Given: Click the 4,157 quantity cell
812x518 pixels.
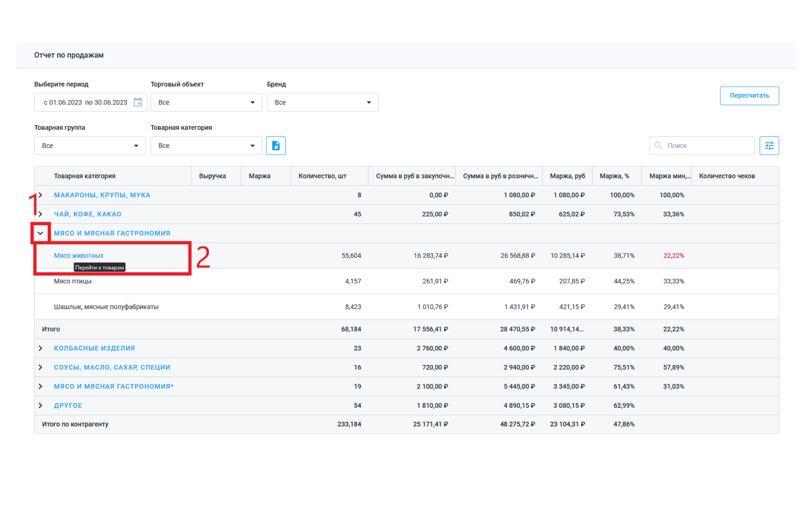Looking at the screenshot, I should [353, 281].
